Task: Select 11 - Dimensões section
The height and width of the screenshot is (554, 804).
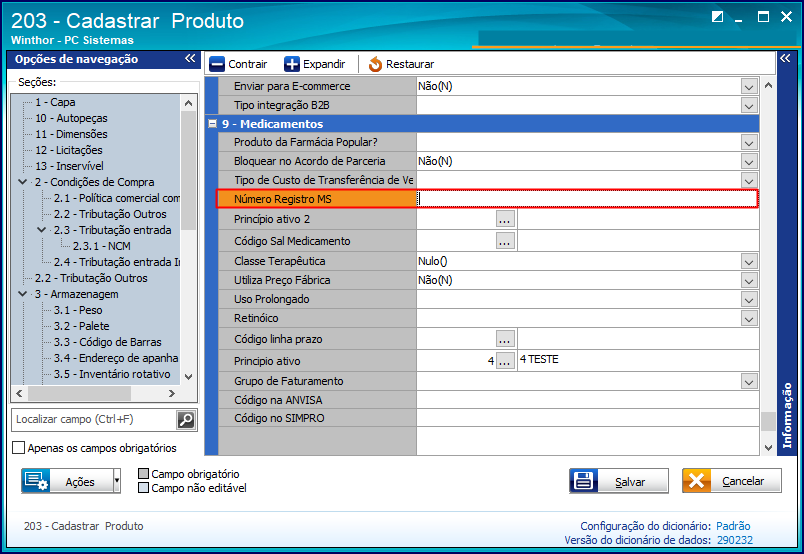Action: tap(71, 134)
